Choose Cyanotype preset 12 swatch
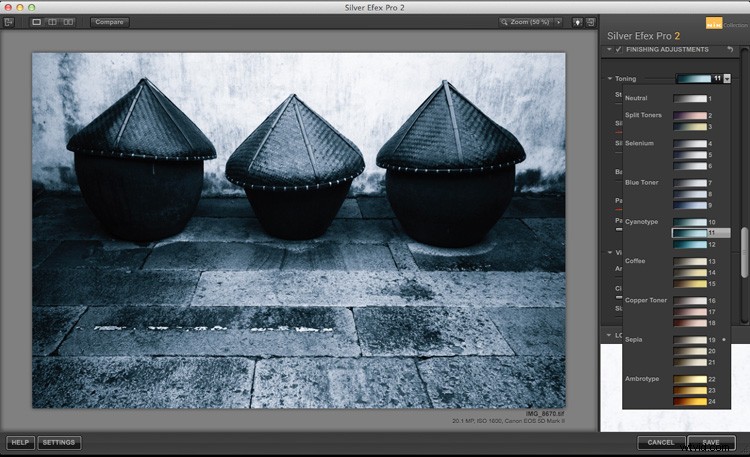This screenshot has width=750, height=457. point(690,245)
